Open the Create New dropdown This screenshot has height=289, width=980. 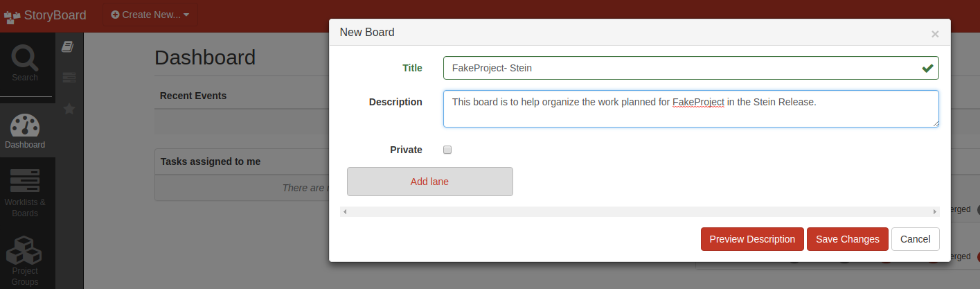[x=150, y=15]
